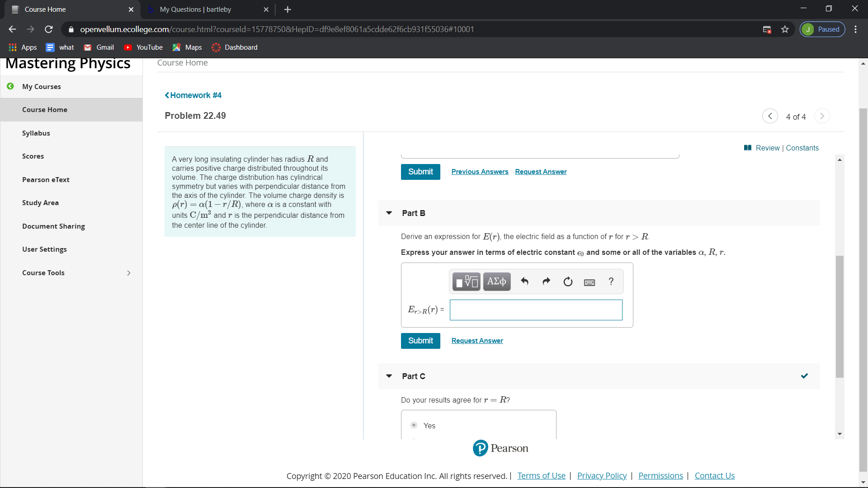
Task: Open the 'what' docs bookmark
Action: pos(60,47)
